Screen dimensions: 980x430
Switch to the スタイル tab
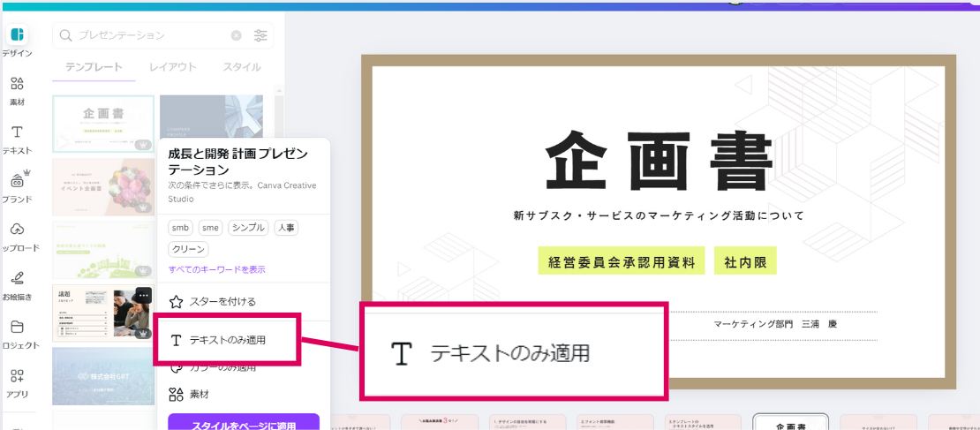coord(241,67)
